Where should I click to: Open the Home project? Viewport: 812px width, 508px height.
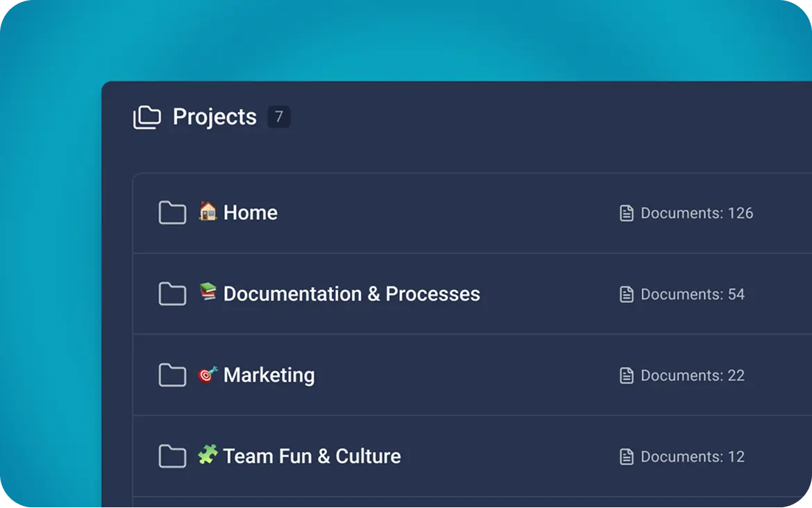251,213
